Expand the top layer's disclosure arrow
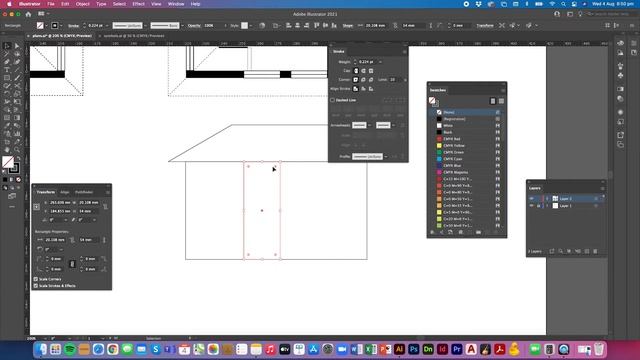Image resolution: width=640 pixels, height=360 pixels. coord(547,199)
